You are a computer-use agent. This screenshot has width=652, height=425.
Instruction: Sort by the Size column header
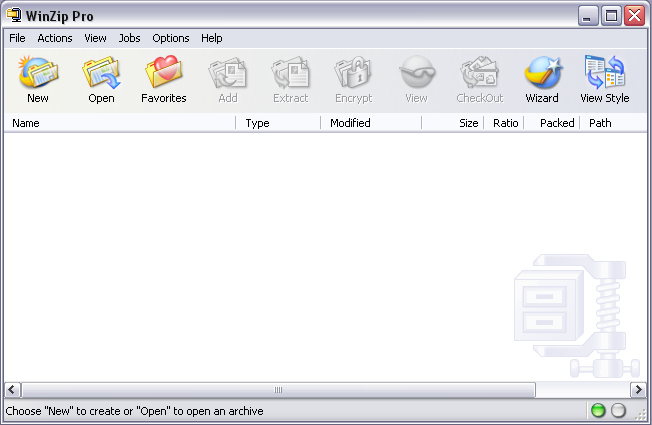(x=452, y=123)
